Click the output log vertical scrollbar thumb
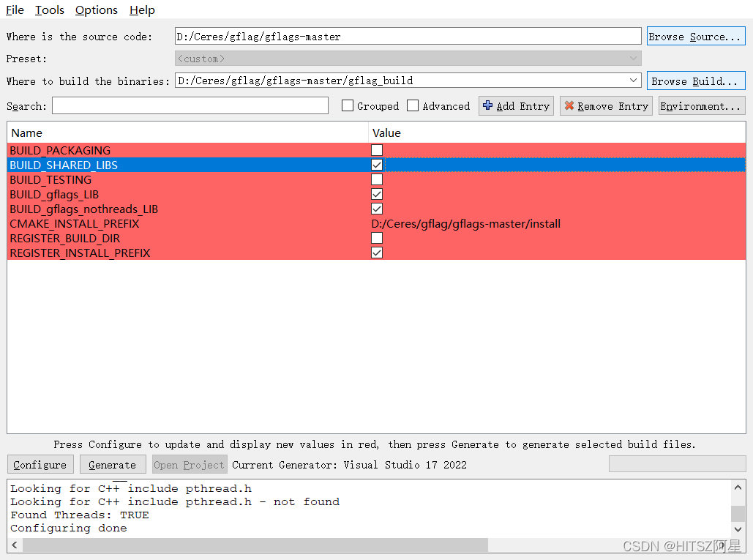 point(738,513)
